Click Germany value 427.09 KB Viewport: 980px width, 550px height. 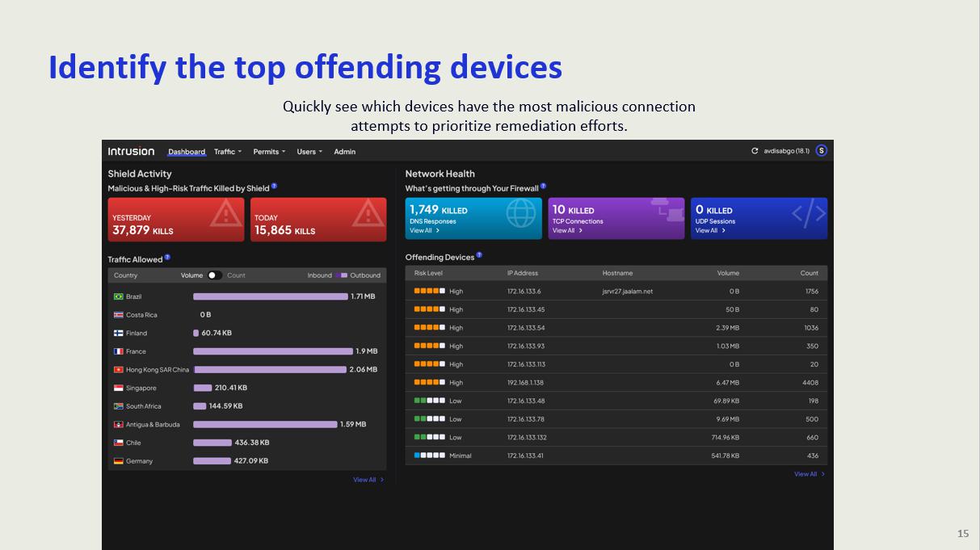pyautogui.click(x=251, y=461)
